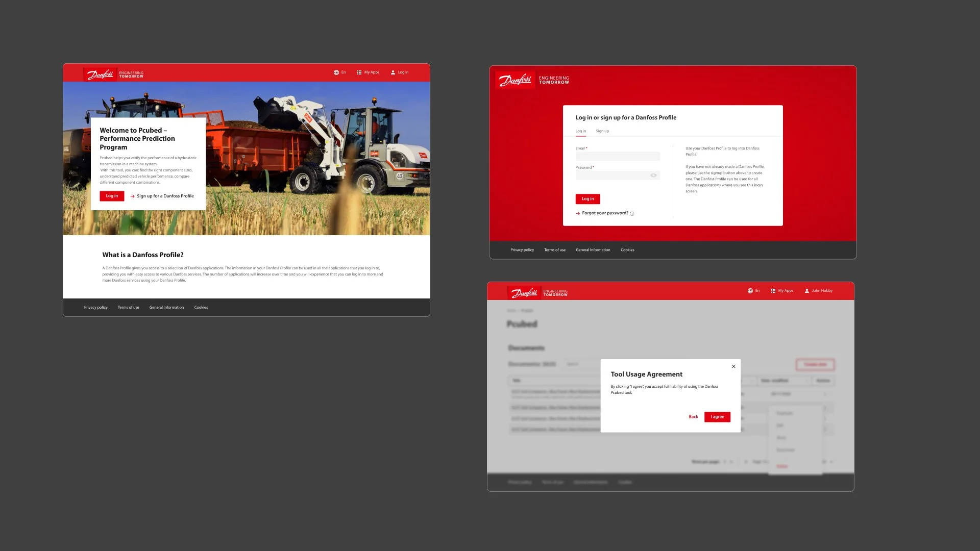This screenshot has height=551, width=980.
Task: Open Cookies in the login form page footer
Action: point(627,250)
